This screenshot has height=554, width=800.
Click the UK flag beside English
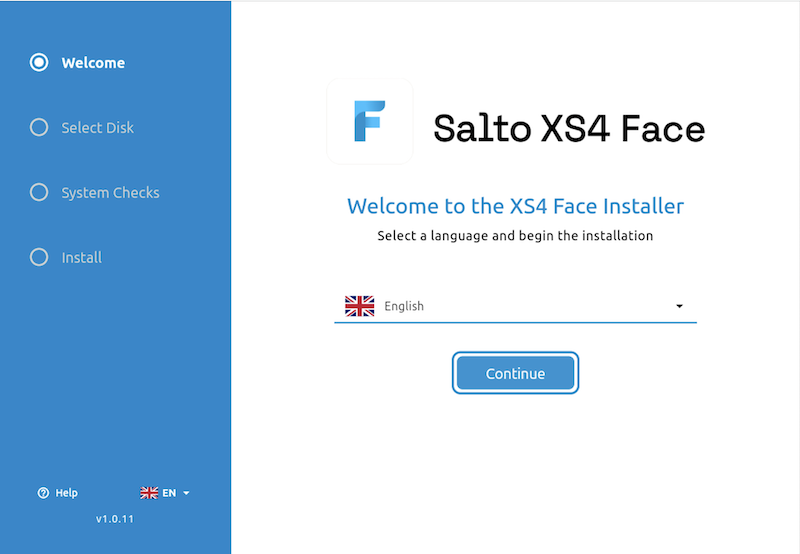click(360, 306)
